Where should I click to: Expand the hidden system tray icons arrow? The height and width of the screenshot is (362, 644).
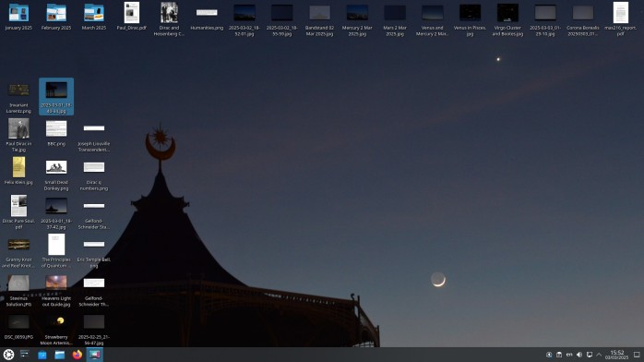click(x=599, y=355)
